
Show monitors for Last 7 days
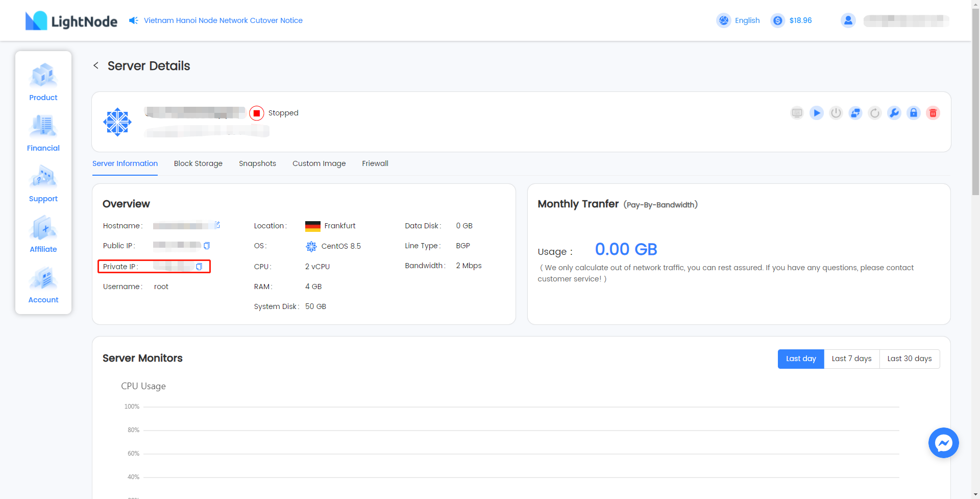click(x=851, y=359)
